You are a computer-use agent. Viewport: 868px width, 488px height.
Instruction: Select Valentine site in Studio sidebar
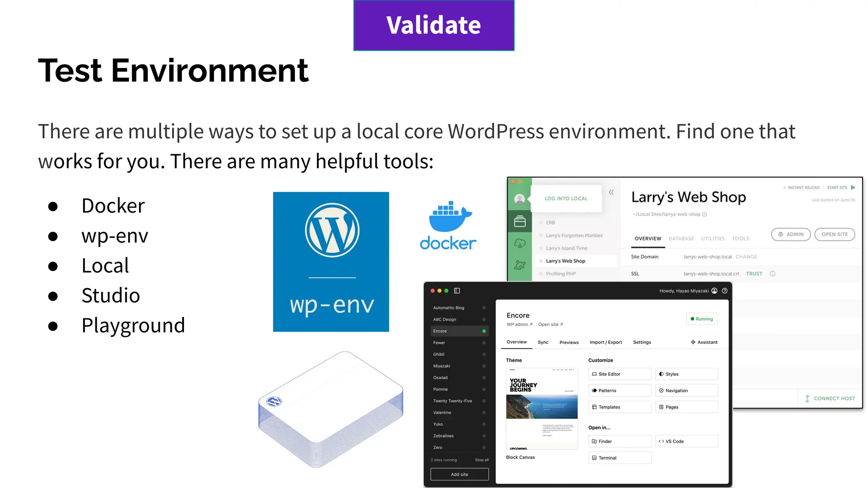459,413
